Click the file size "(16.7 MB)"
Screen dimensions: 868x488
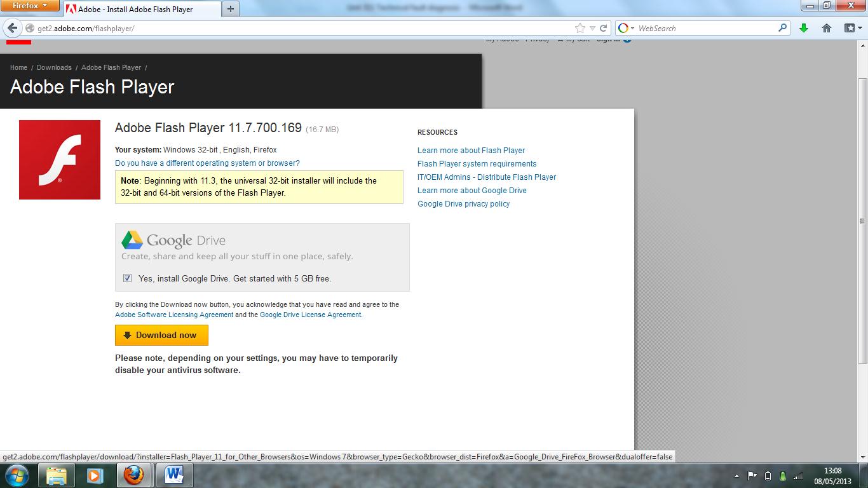point(322,130)
